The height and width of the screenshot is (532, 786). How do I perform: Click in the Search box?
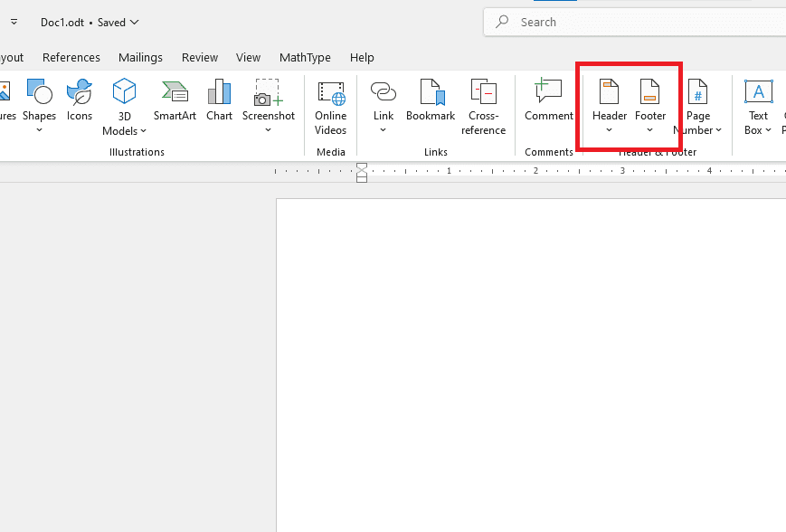[x=635, y=22]
